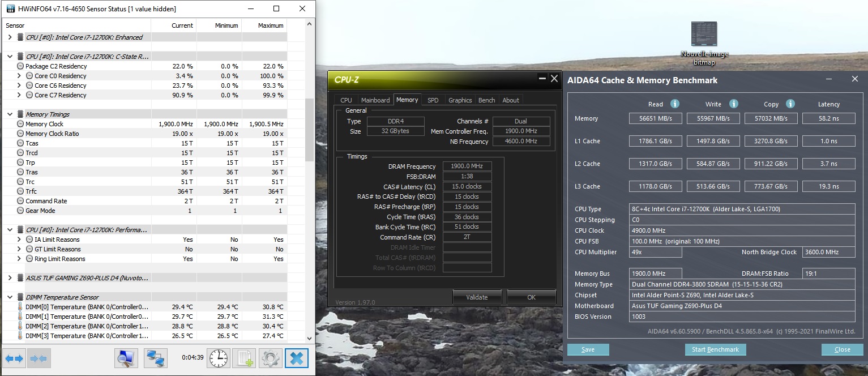Reset the HWiNFO clock timer icon
The image size is (868, 376).
pos(219,358)
